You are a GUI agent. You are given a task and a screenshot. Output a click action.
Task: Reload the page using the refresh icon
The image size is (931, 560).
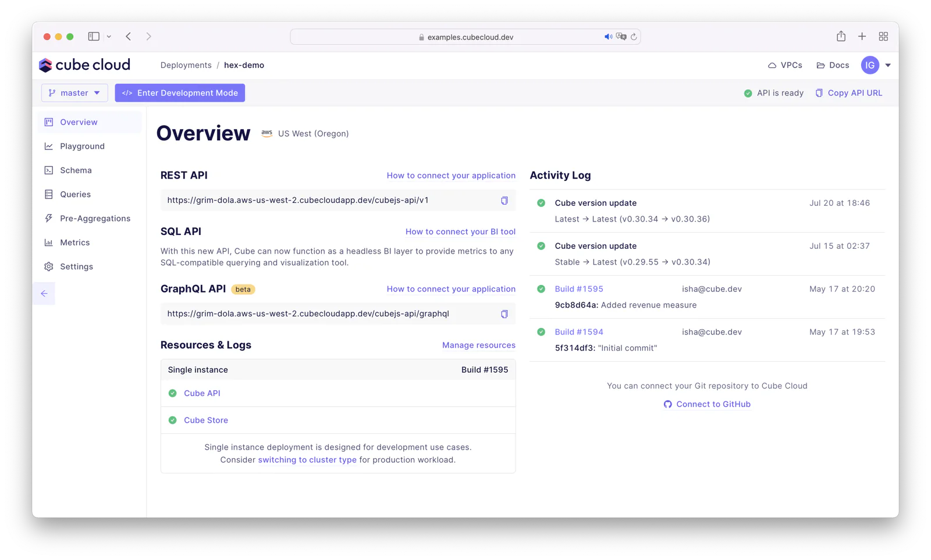634,37
